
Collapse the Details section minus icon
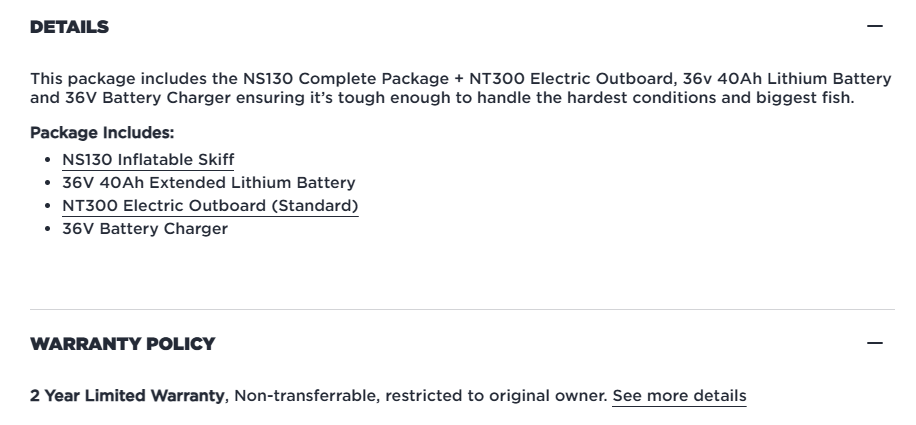tap(875, 27)
